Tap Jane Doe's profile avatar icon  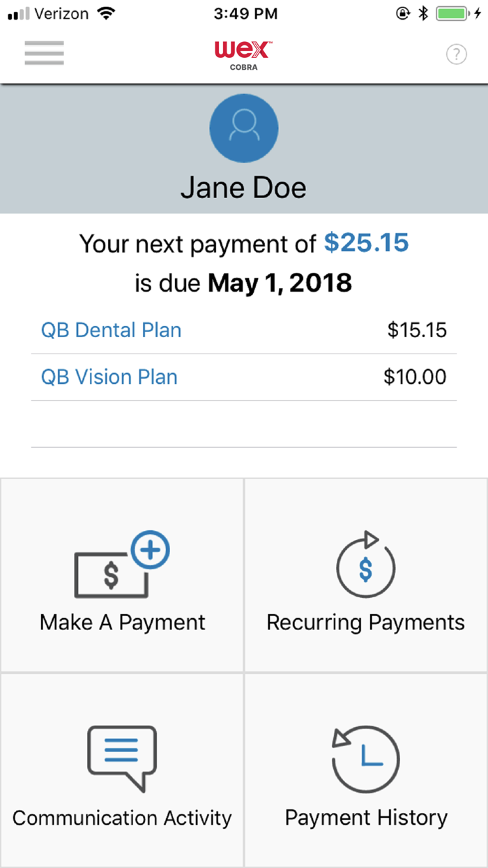point(244,128)
